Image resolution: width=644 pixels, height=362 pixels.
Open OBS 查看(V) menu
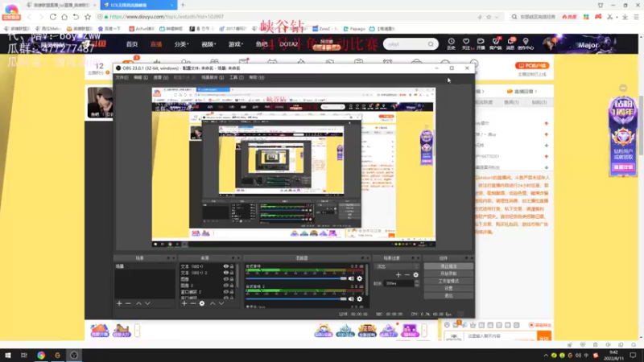coord(160,77)
